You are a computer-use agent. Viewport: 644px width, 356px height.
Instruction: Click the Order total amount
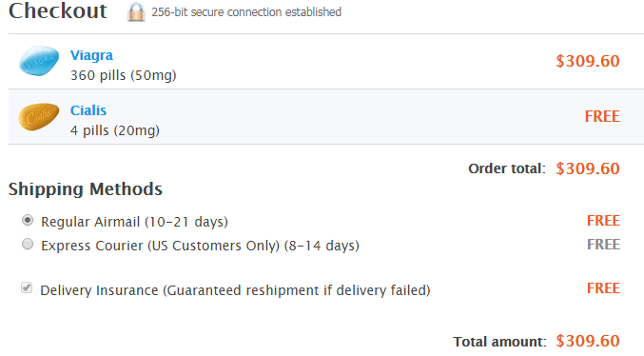click(x=588, y=168)
